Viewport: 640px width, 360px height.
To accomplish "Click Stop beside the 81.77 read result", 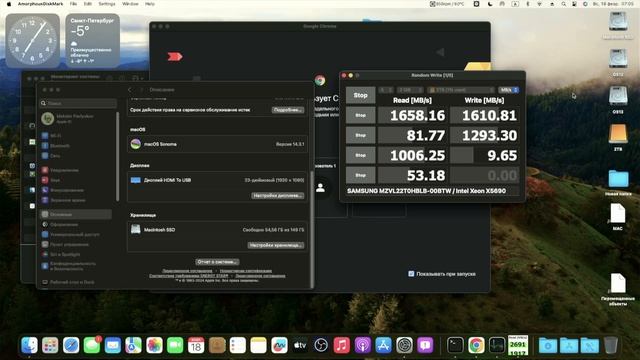I will point(360,135).
